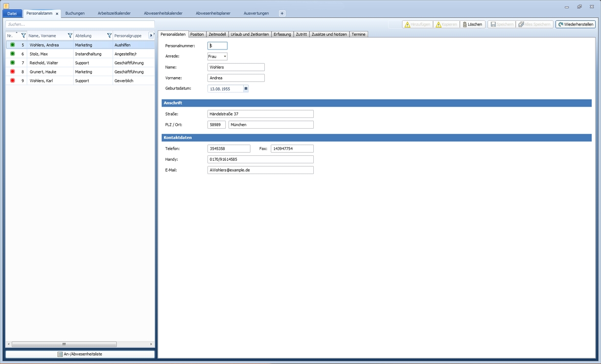Viewport: 601px width, 364px height.
Task: Click red status icon of Grunert, Hauke
Action: [12, 71]
